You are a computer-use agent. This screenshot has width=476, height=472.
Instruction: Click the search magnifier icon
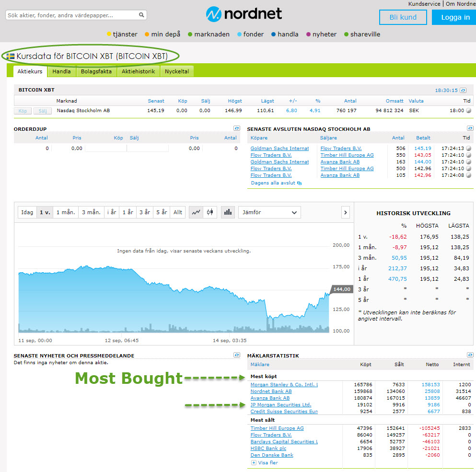tap(141, 15)
